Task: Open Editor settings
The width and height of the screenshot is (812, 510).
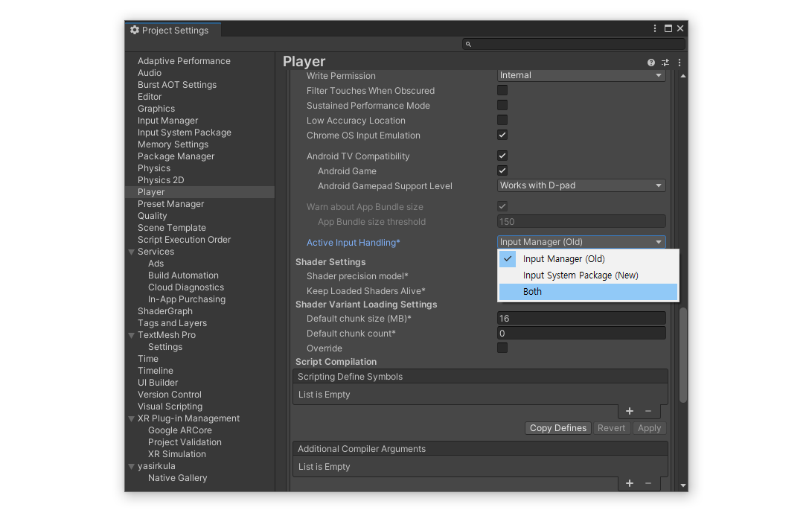Action: point(149,97)
